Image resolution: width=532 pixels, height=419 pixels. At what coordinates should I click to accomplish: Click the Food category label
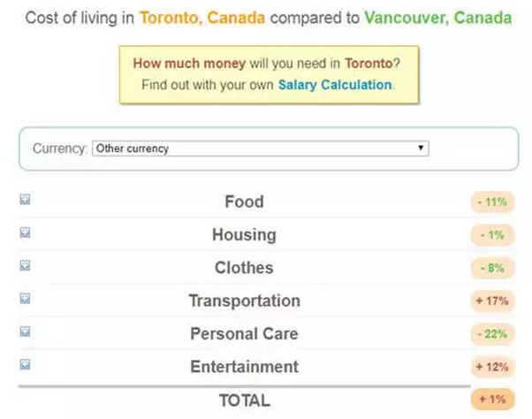point(244,202)
